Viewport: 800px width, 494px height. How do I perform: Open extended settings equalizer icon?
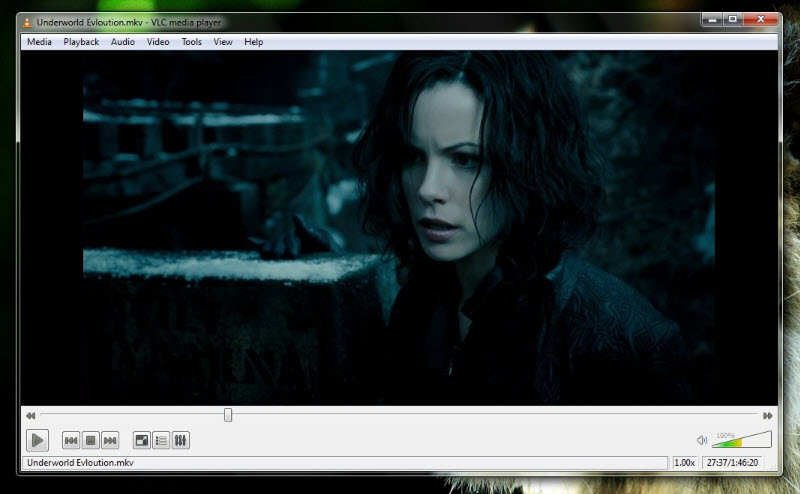[180, 440]
